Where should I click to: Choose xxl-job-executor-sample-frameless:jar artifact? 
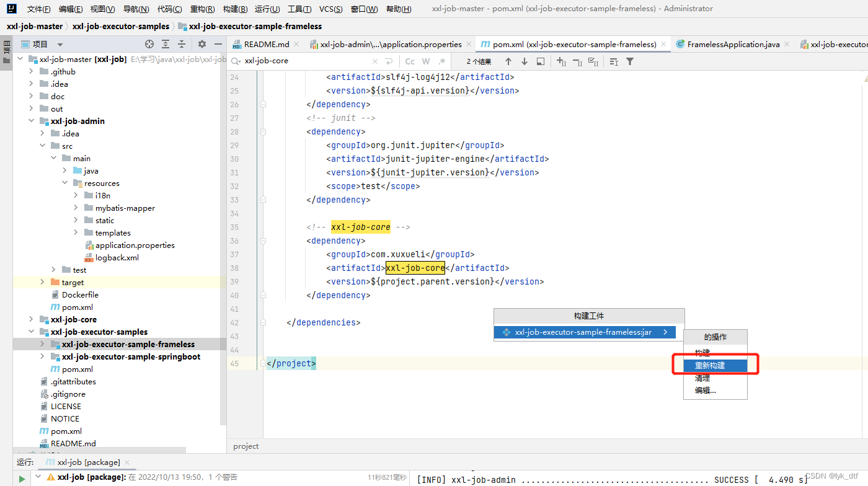click(585, 332)
